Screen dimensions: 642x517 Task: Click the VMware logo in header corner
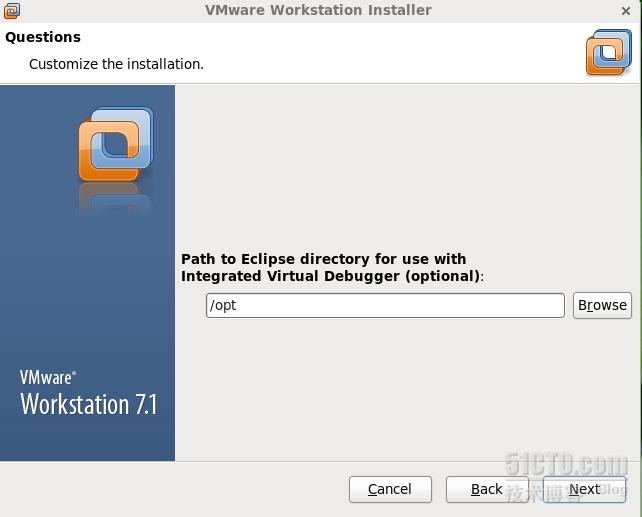[609, 52]
